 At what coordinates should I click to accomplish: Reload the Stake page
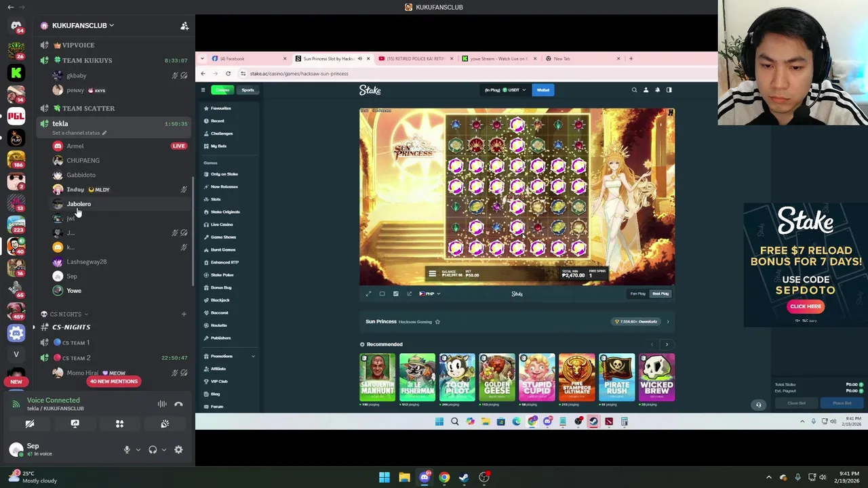click(228, 73)
